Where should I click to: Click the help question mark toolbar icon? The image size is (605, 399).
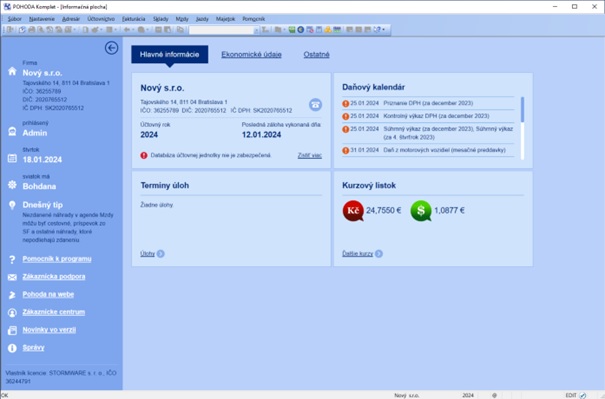[x=377, y=30]
